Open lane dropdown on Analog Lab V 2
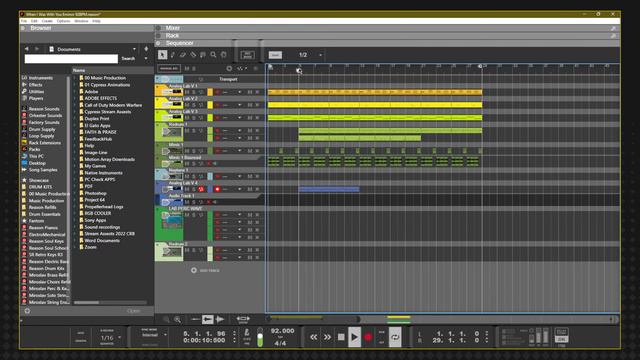Image resolution: width=640 pixels, height=360 pixels. pos(240,105)
